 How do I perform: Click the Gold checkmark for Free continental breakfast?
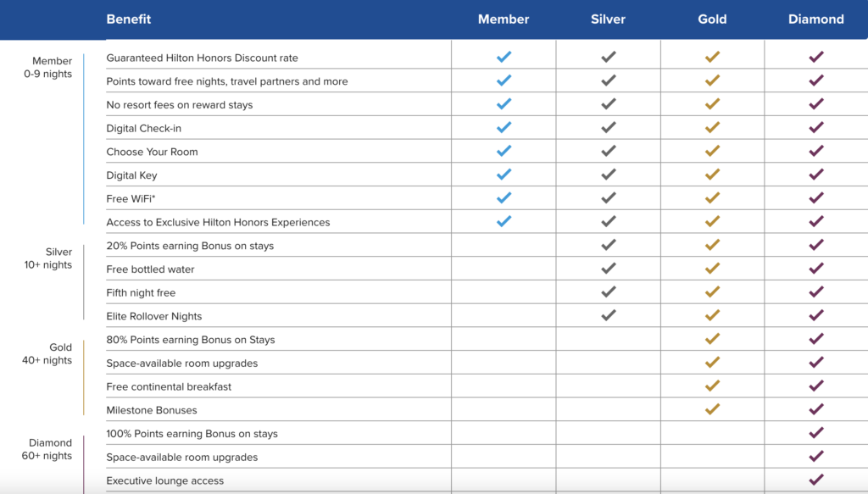(712, 386)
